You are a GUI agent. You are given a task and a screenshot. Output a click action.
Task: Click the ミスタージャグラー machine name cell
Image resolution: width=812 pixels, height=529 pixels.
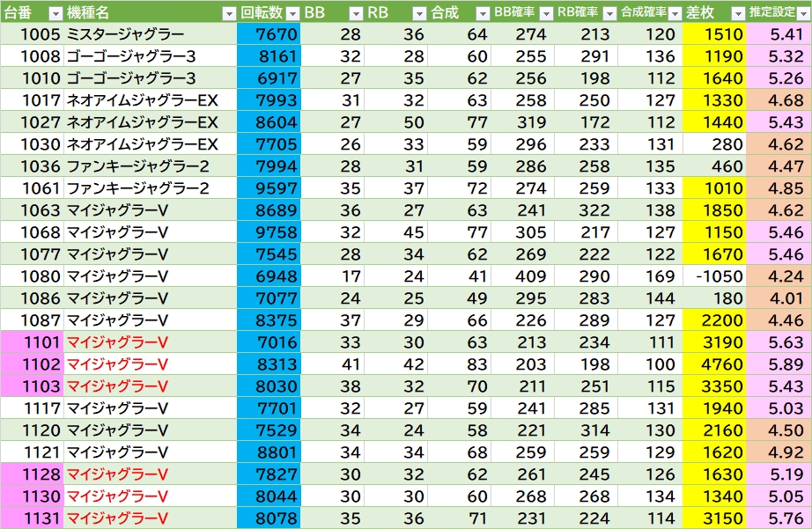click(x=150, y=34)
